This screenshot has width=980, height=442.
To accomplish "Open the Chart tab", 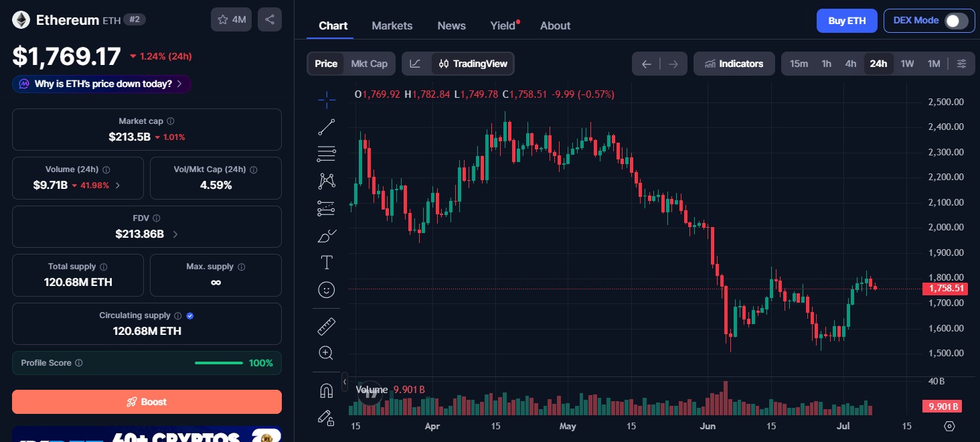I will [x=333, y=25].
